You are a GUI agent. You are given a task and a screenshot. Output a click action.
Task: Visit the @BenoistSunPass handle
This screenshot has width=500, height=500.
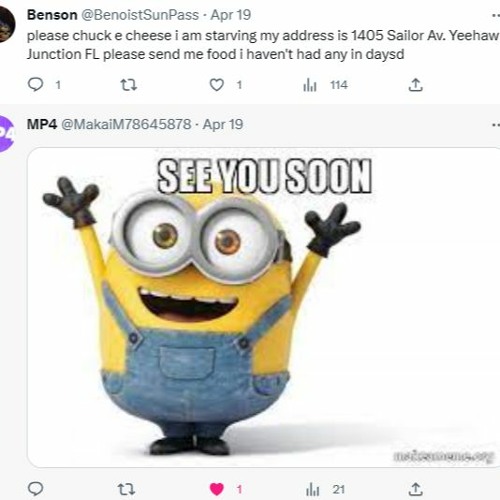[x=140, y=15]
